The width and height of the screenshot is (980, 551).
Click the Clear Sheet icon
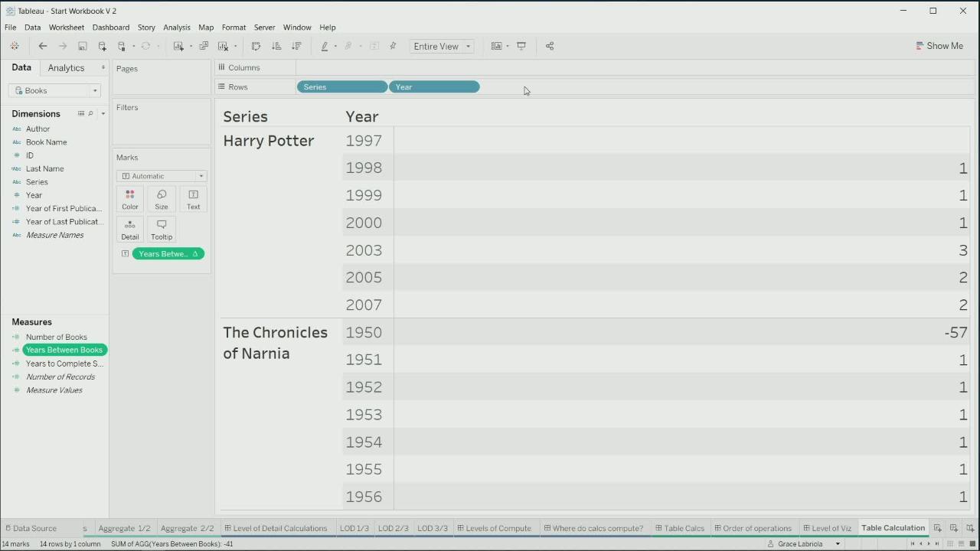(223, 46)
